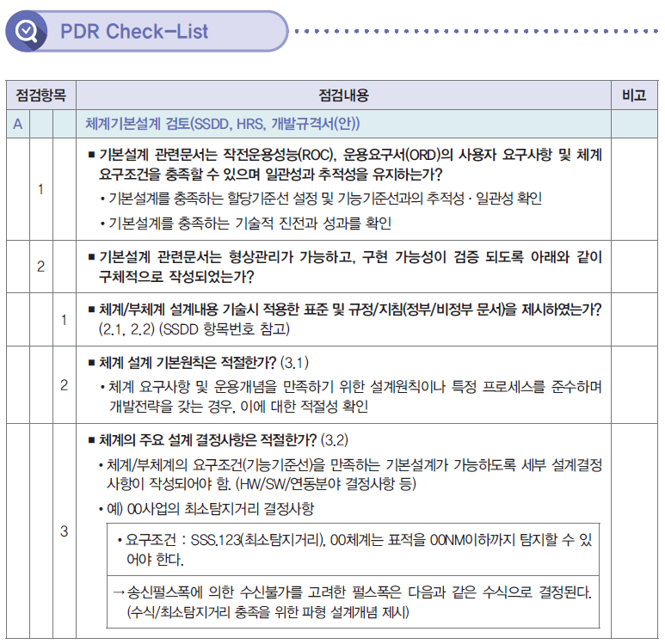Click the 비고 cell of section A row
The width and height of the screenshot is (665, 644).
(634, 124)
